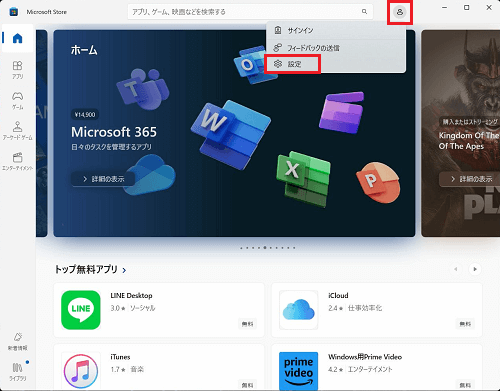Go to the next free apps page

tap(475, 269)
